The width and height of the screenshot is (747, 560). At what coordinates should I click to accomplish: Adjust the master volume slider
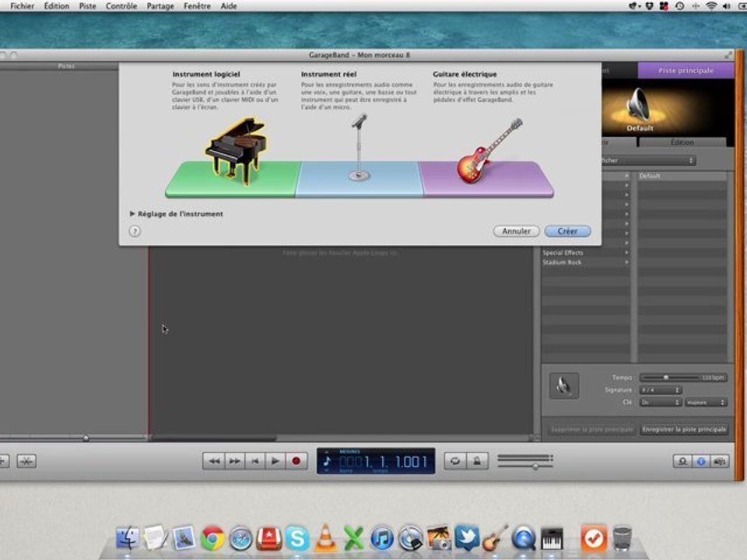click(x=535, y=466)
